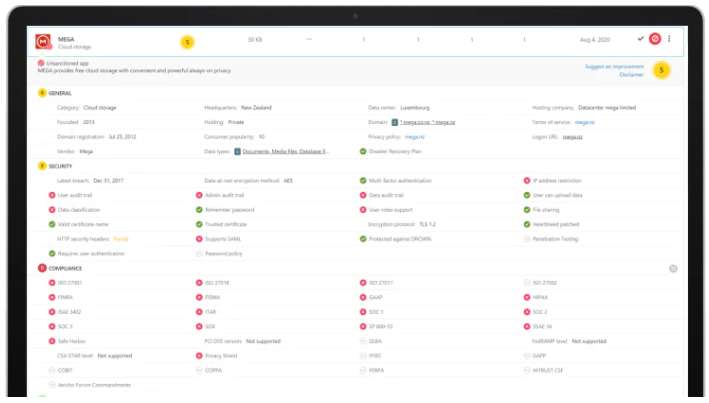The width and height of the screenshot is (709, 403).
Task: Click the Heartbleed patched green icon
Action: 527,224
